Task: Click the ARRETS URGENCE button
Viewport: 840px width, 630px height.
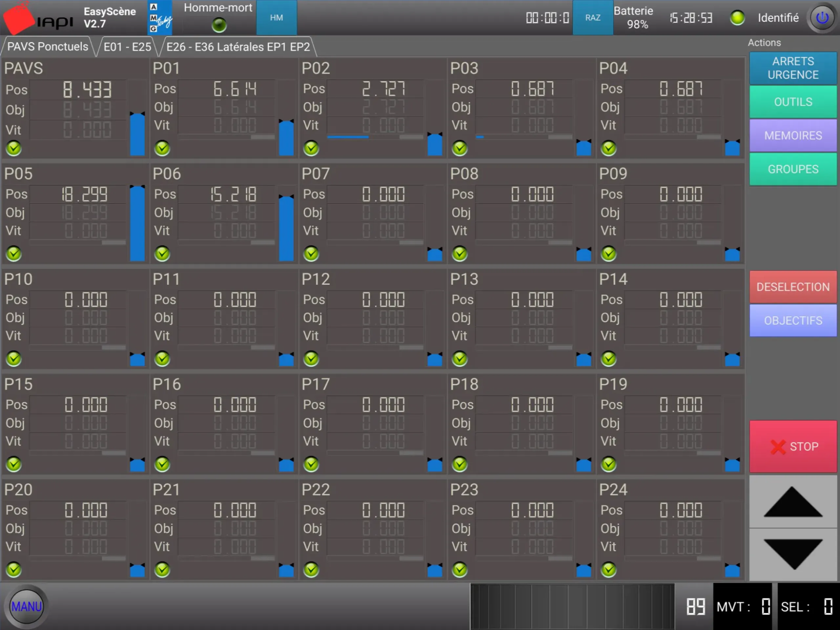Action: point(793,68)
